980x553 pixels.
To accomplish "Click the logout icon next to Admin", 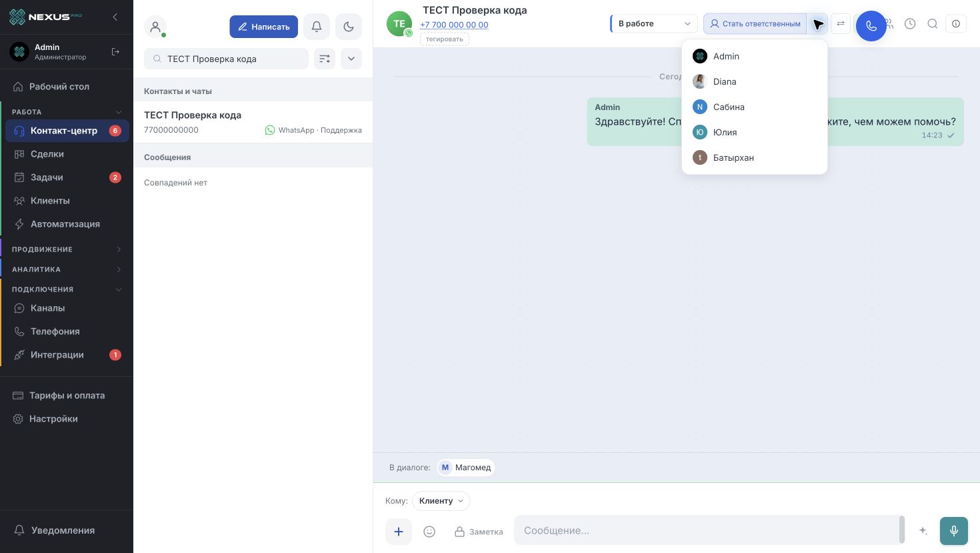I will 115,51.
